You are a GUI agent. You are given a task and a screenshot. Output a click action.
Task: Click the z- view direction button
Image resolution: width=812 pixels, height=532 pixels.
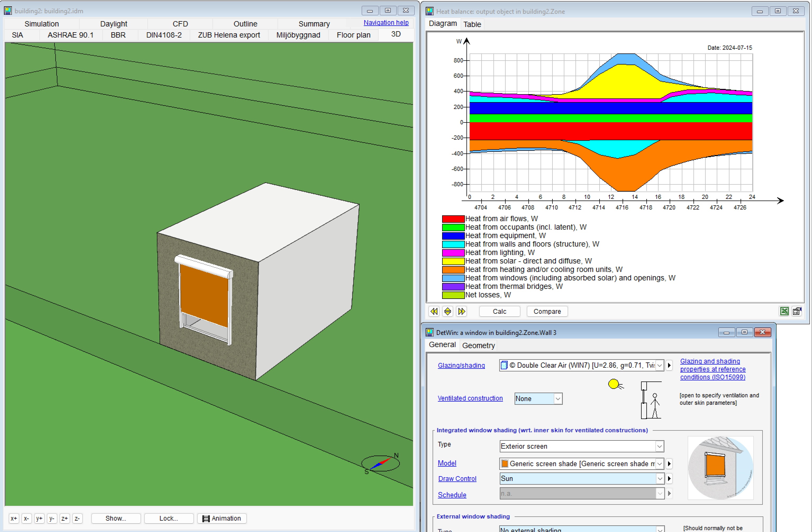pos(77,518)
